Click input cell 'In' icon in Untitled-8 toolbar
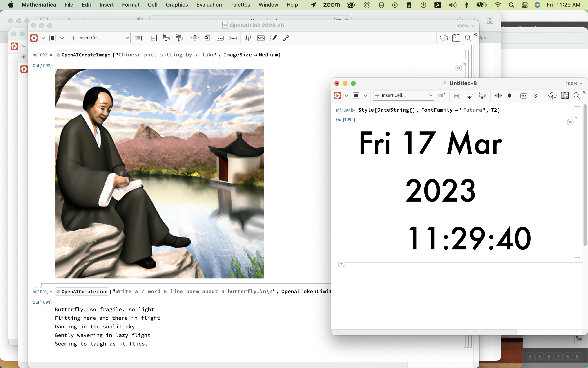Image resolution: width=588 pixels, height=368 pixels. 470,96
